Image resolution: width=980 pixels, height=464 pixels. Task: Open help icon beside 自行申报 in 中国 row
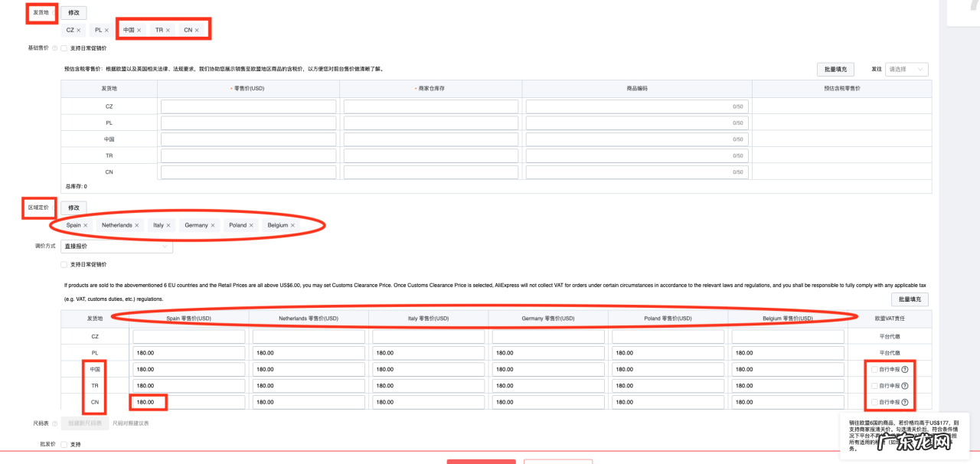[x=905, y=369]
